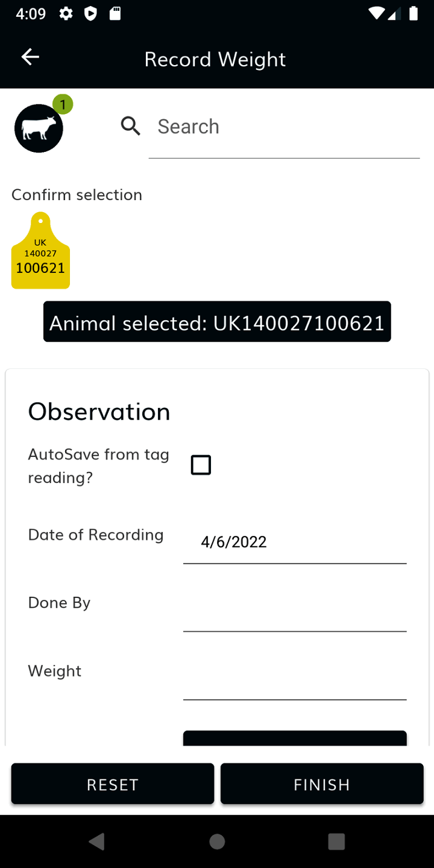Open Android recent apps square
Image resolution: width=434 pixels, height=868 pixels.
click(x=336, y=841)
